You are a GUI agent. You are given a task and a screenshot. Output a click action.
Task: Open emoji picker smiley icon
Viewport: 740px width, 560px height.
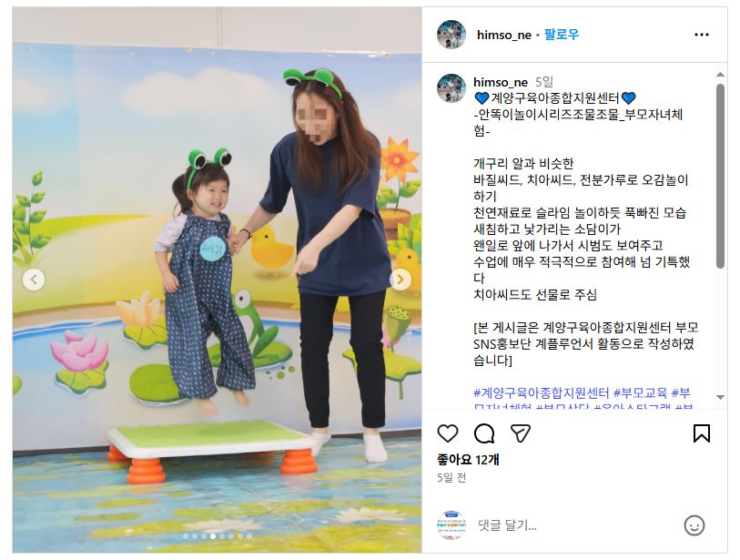694,525
